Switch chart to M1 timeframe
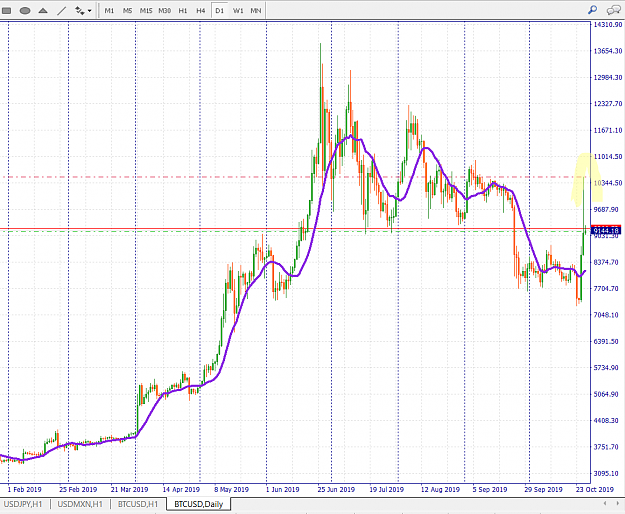 [x=109, y=11]
